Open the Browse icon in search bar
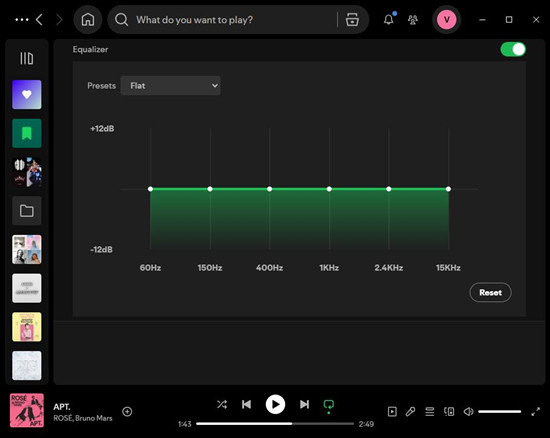550x438 pixels. point(352,20)
